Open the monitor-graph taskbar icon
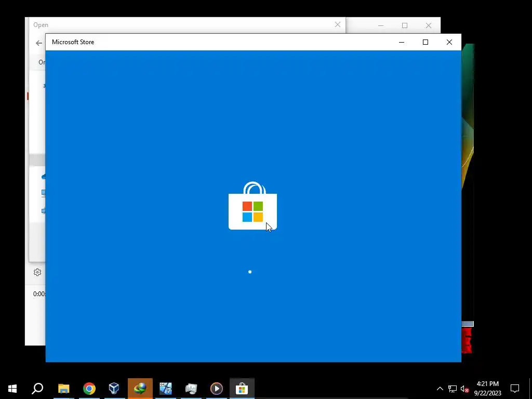 pyautogui.click(x=191, y=389)
